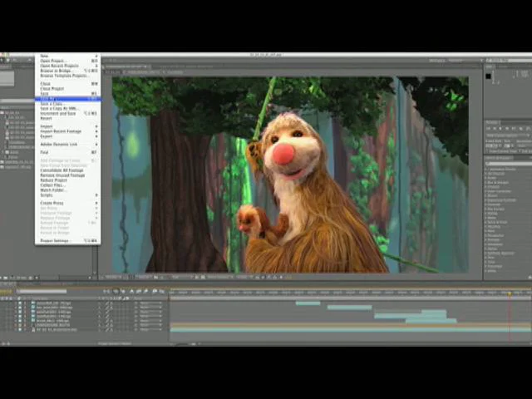Select topmost layer bar in timeline
Viewport: 532px width, 399px height.
[x=308, y=303]
